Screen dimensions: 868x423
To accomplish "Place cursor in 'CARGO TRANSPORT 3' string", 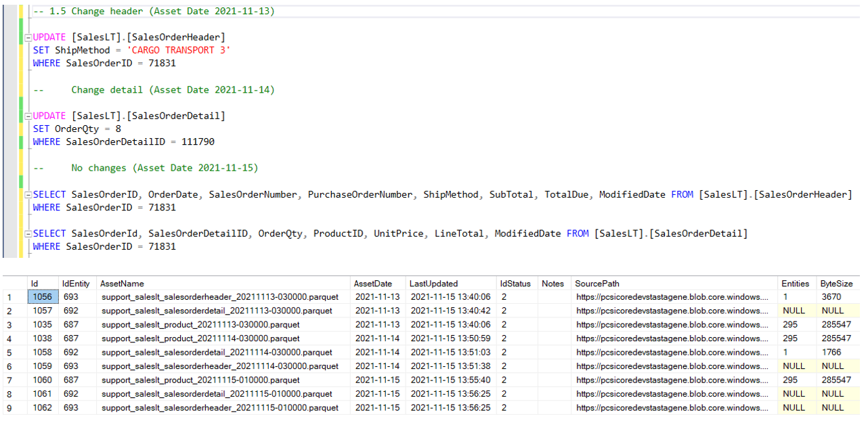I will pos(179,51).
